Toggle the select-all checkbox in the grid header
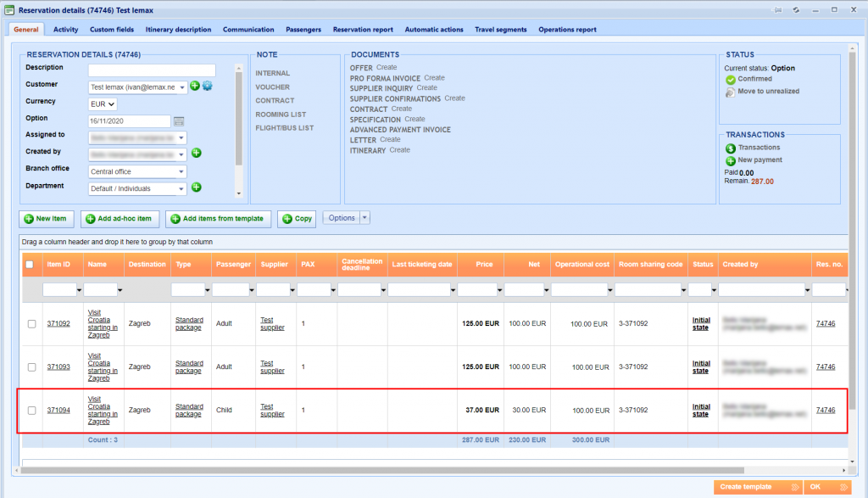 (30, 265)
